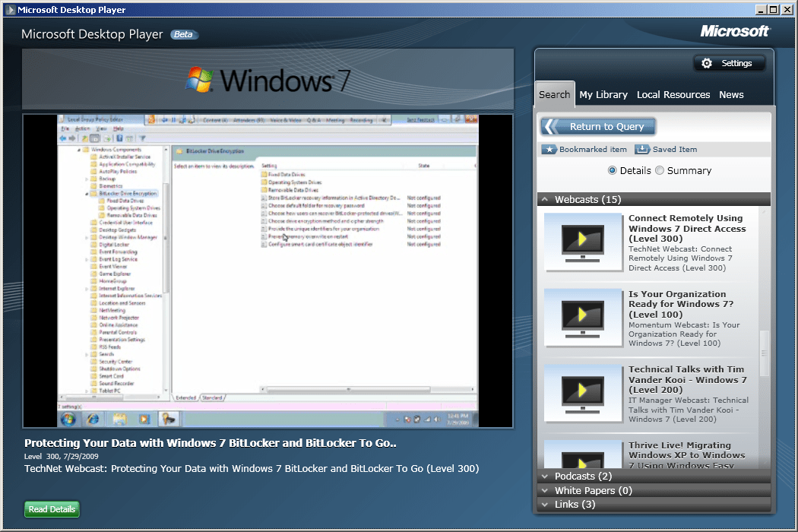
Task: Click the Saved Item download icon
Action: [x=641, y=149]
